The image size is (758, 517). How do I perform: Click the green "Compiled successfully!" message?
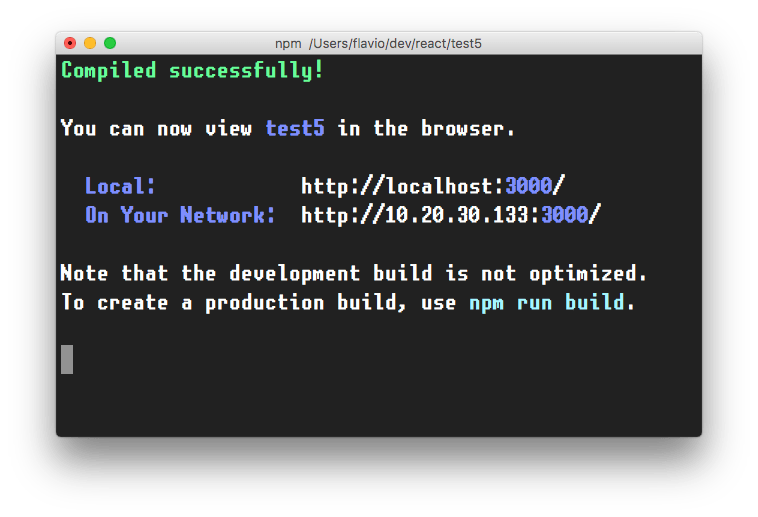[192, 71]
